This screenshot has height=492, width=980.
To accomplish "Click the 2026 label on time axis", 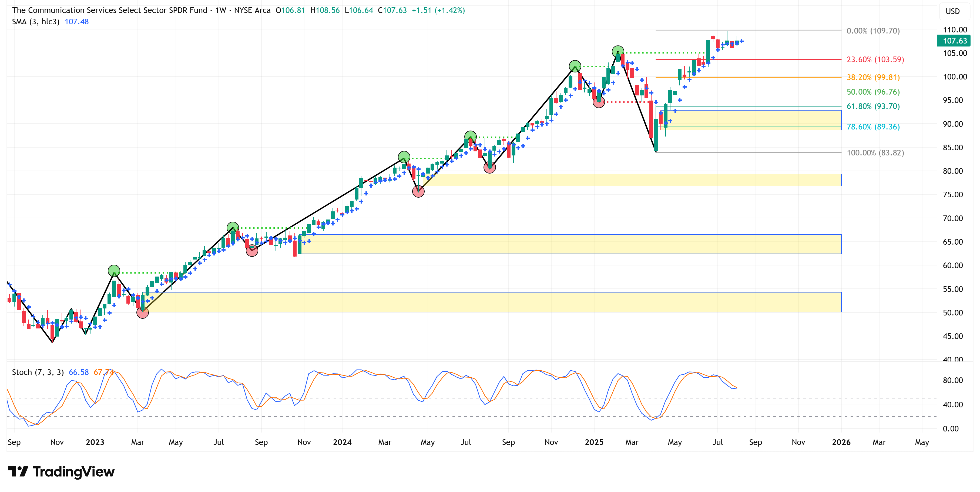I will (x=841, y=442).
